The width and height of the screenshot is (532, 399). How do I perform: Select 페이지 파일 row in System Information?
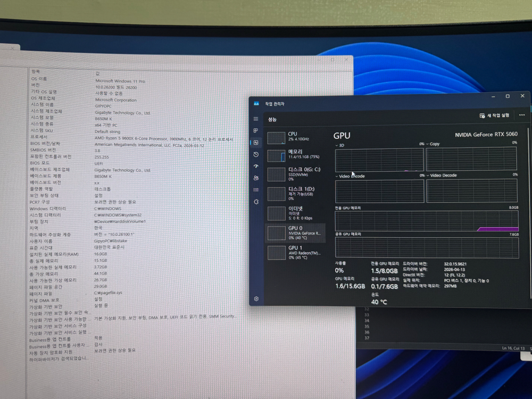(x=190, y=293)
